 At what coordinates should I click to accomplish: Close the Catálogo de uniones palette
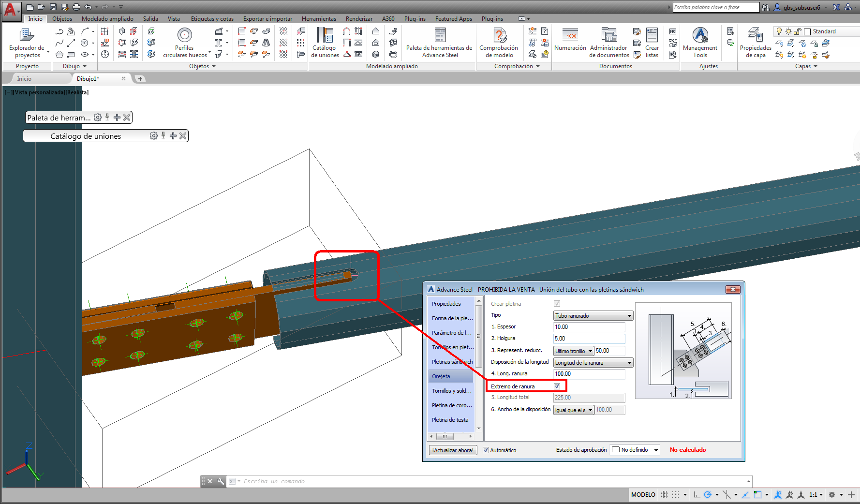pyautogui.click(x=183, y=136)
